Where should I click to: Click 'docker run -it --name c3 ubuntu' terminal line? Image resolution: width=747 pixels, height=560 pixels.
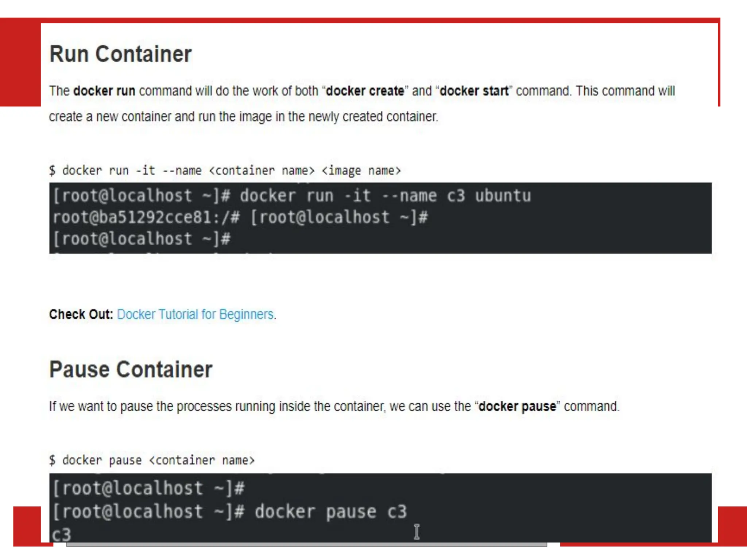point(292,196)
